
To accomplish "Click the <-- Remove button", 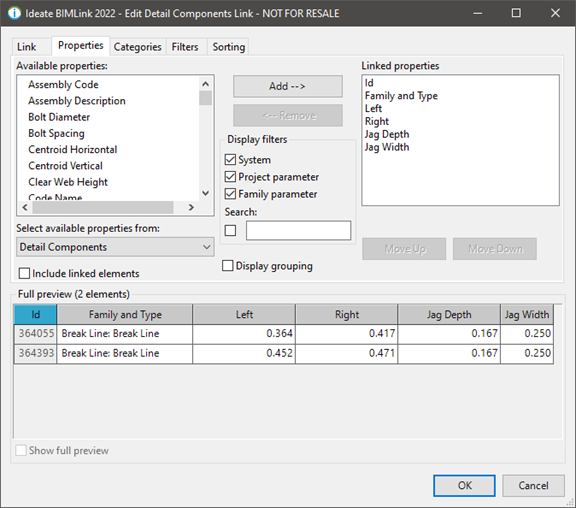I will click(288, 115).
